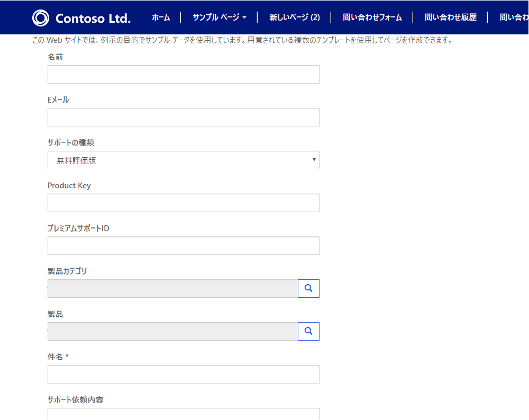Click the 製品 lookup field
Viewport: 529px width, 420px height.
pyautogui.click(x=173, y=331)
